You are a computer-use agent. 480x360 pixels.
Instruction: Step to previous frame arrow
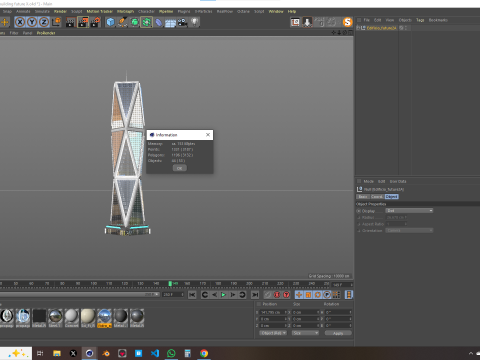tap(214, 295)
